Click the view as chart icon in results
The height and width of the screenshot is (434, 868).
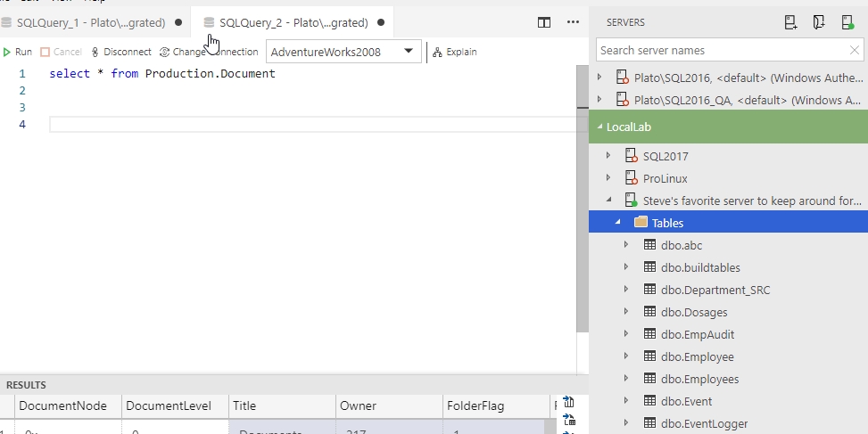[x=568, y=402]
